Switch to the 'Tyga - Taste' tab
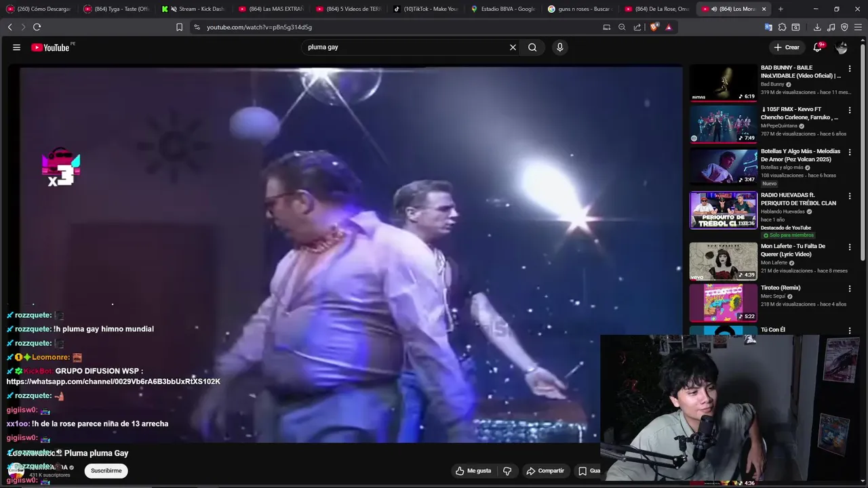Screen dimensions: 868x488 tap(116, 9)
